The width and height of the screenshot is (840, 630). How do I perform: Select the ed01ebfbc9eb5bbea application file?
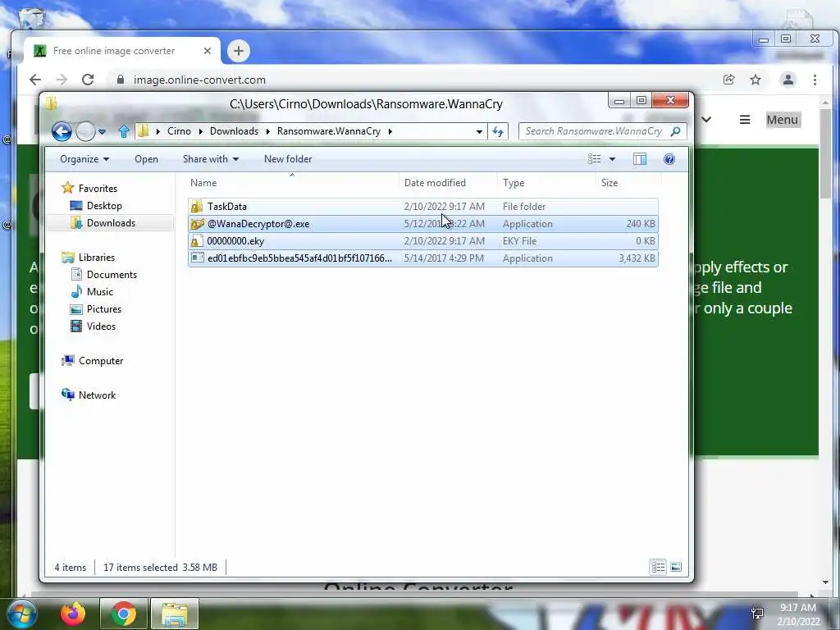[423, 258]
